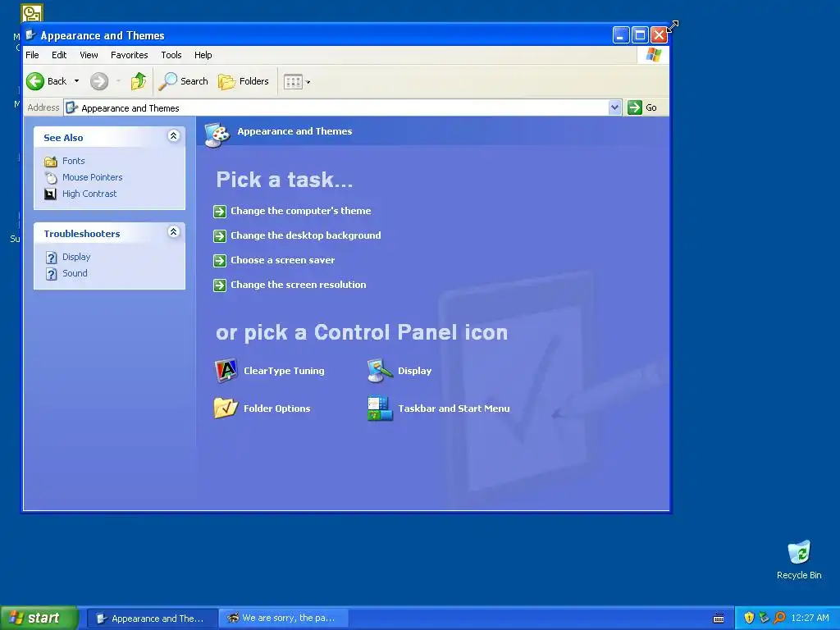This screenshot has width=840, height=630.
Task: Click Choose a screen saver link
Action: 282,260
